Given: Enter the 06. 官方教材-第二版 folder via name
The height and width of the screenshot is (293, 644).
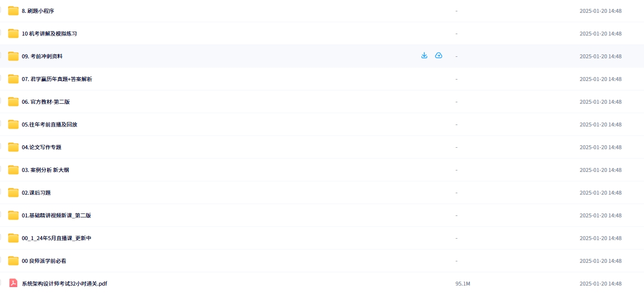Looking at the screenshot, I should pos(46,102).
